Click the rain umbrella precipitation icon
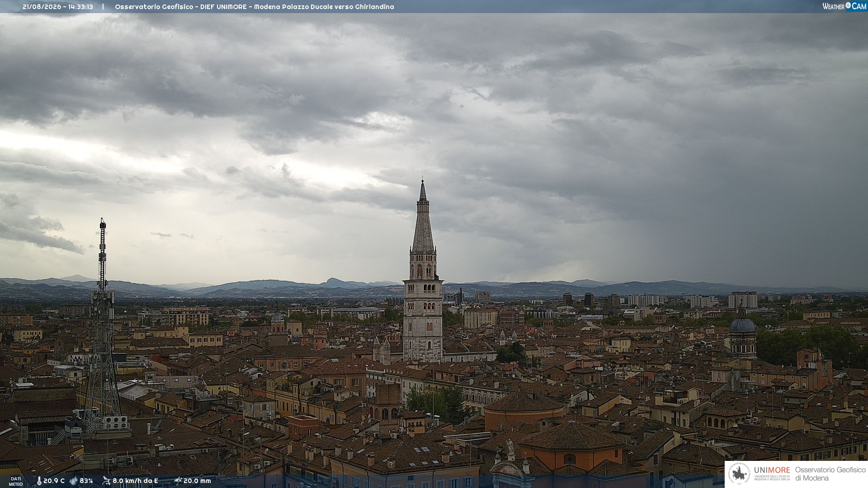Viewport: 868px width, 488px height. coord(178,481)
